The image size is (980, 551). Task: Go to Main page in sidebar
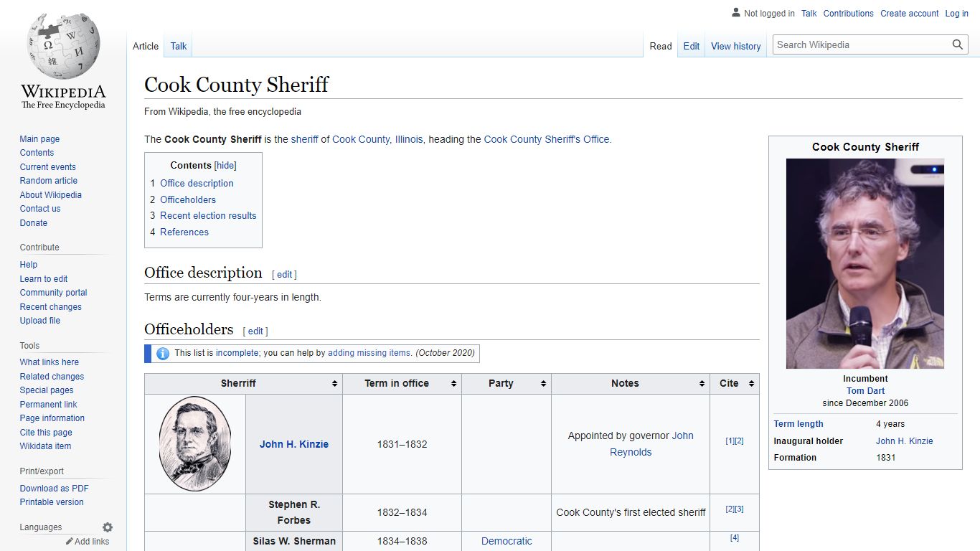point(39,139)
